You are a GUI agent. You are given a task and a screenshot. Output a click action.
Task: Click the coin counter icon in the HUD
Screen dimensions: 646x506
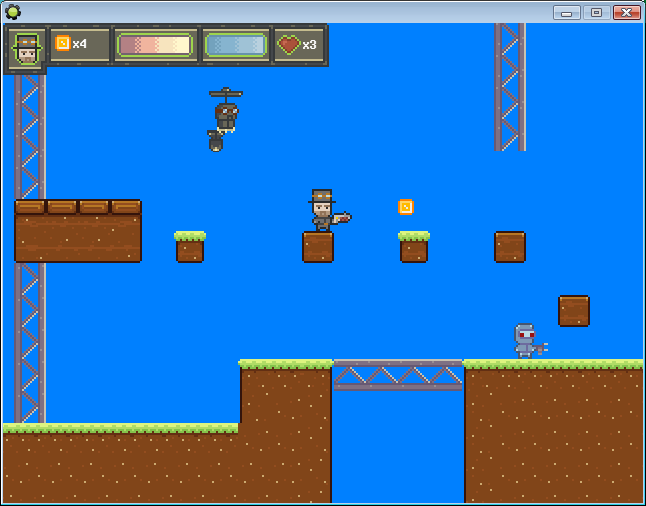click(x=62, y=44)
